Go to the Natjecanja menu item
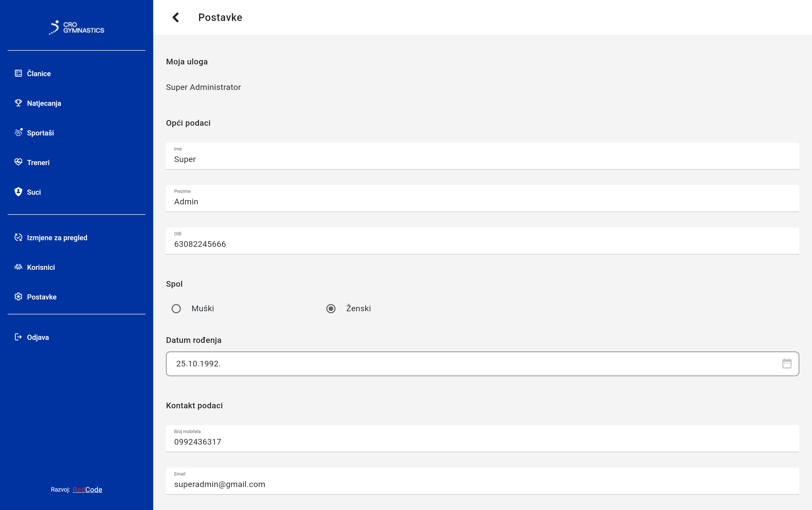 (x=44, y=103)
